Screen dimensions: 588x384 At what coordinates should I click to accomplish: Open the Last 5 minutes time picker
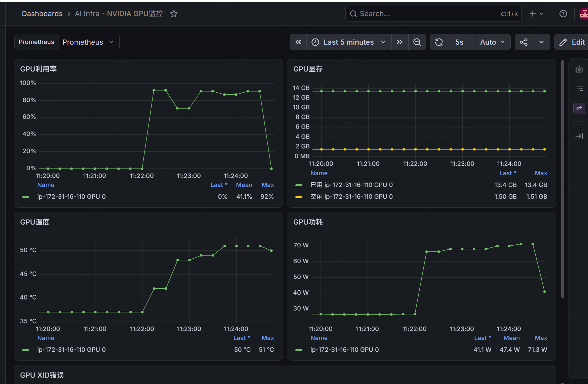coord(349,42)
